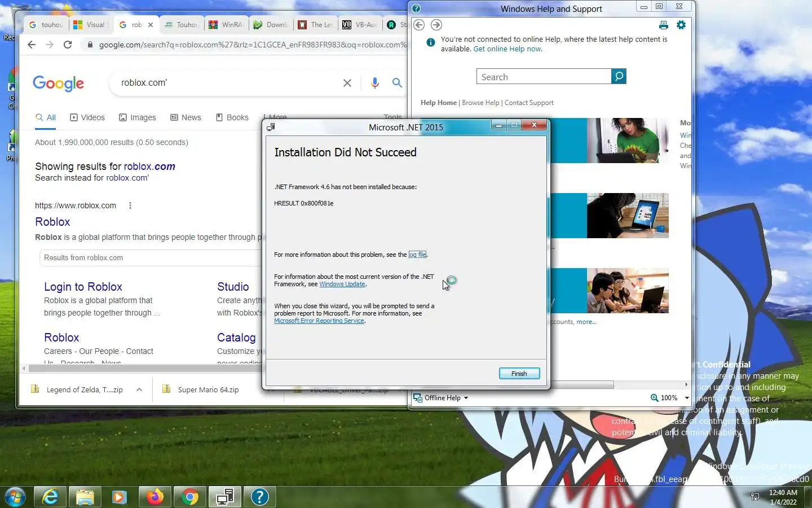
Task: Open the Windows Update link in installer
Action: coord(342,284)
